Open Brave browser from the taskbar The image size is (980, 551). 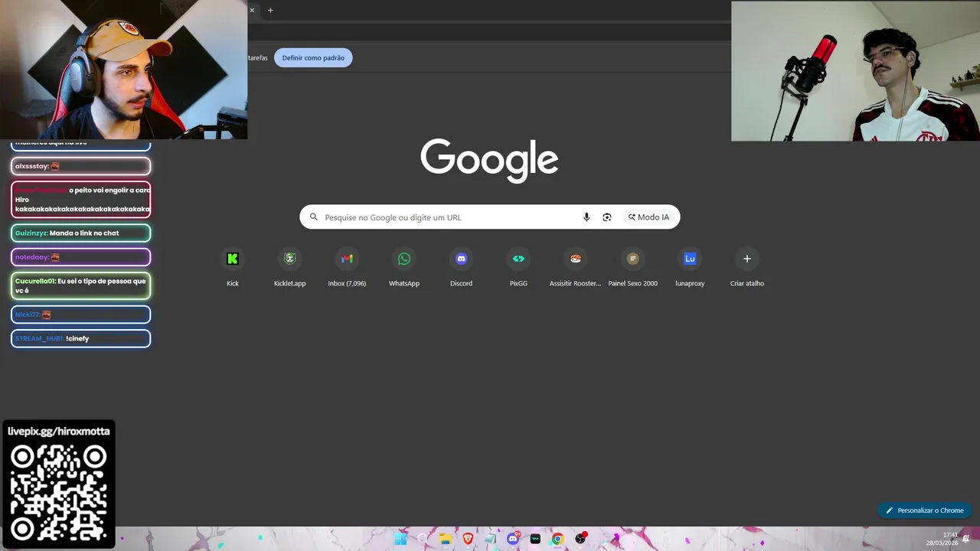click(x=468, y=539)
